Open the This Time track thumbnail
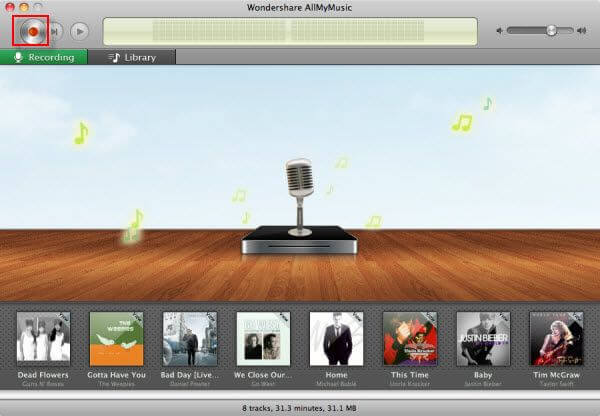Viewport: 600px width, 416px height. point(410,338)
